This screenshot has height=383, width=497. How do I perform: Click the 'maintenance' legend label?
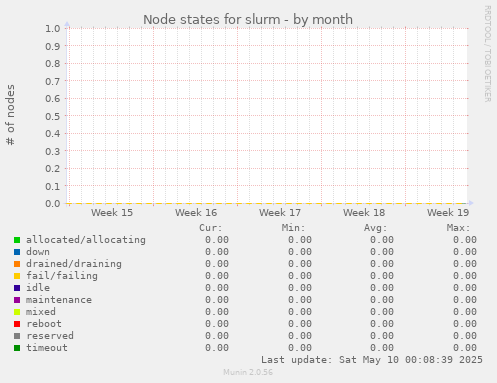59,300
